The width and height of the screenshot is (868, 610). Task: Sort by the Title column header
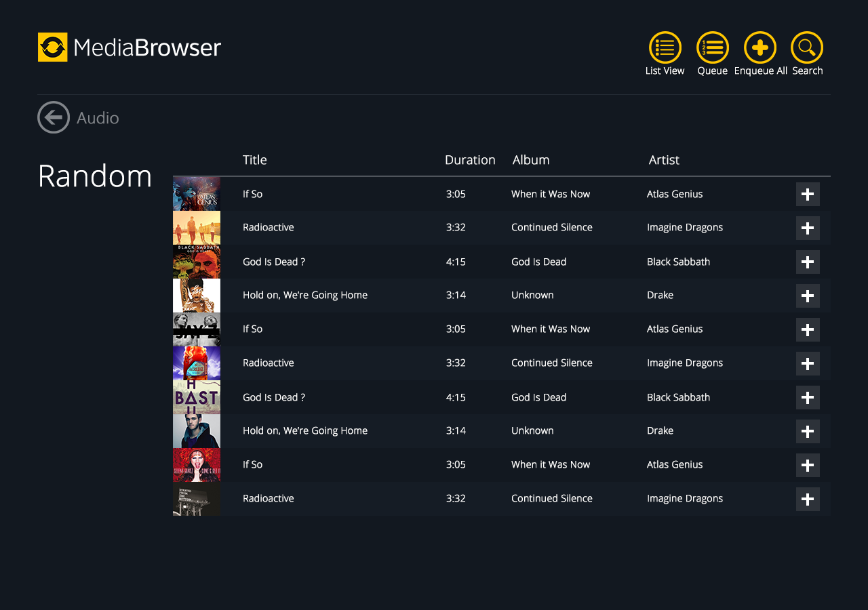[x=255, y=160]
